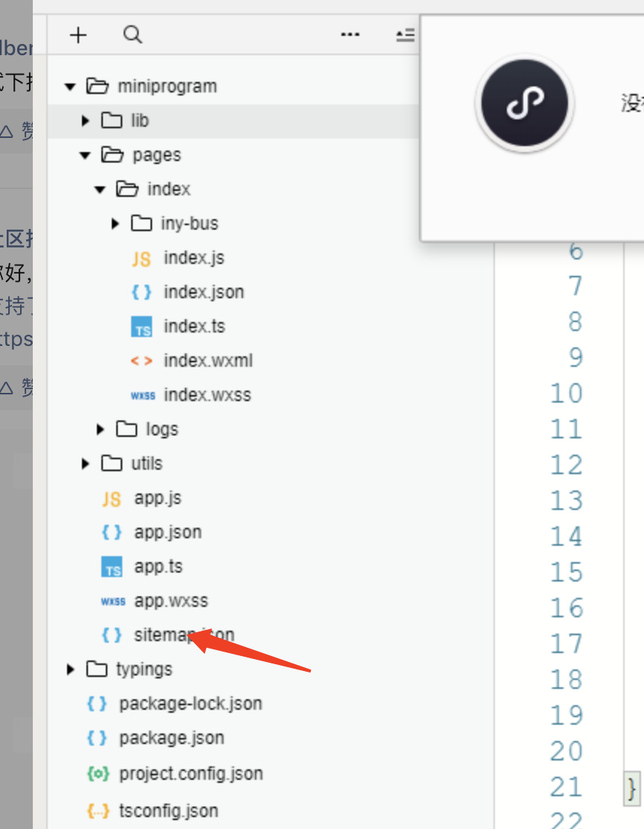644x829 pixels.
Task: Select the lib folder row
Action: [x=233, y=121]
